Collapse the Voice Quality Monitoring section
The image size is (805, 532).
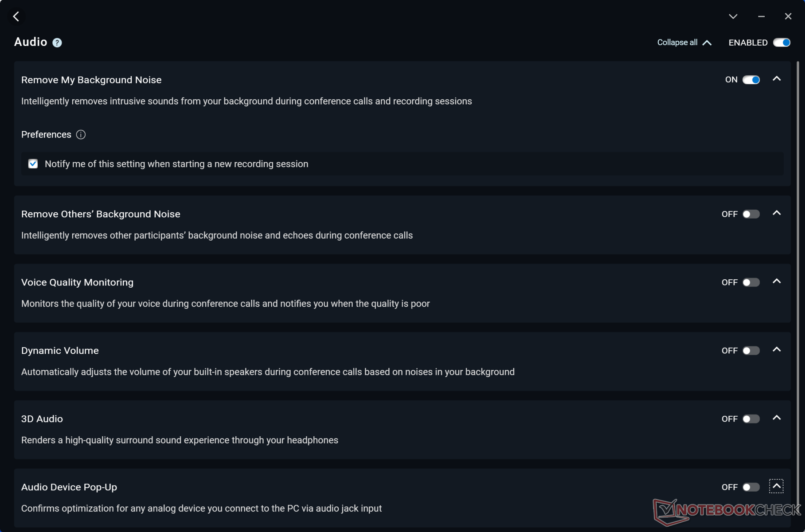pyautogui.click(x=777, y=282)
